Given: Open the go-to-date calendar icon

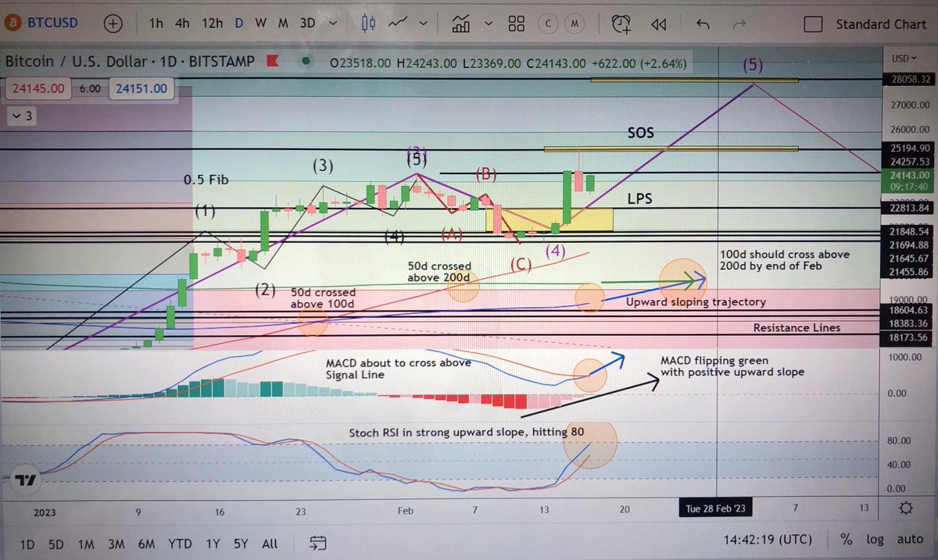Looking at the screenshot, I should coord(317,542).
